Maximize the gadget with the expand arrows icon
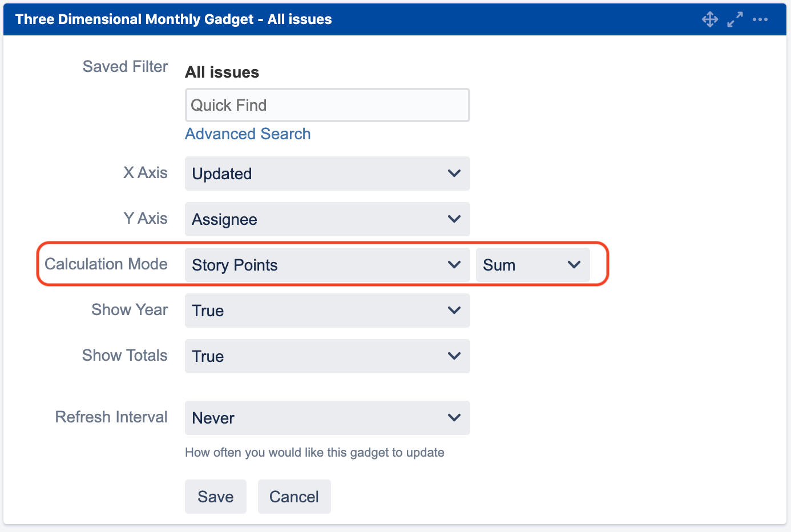This screenshot has width=791, height=532. click(x=735, y=19)
